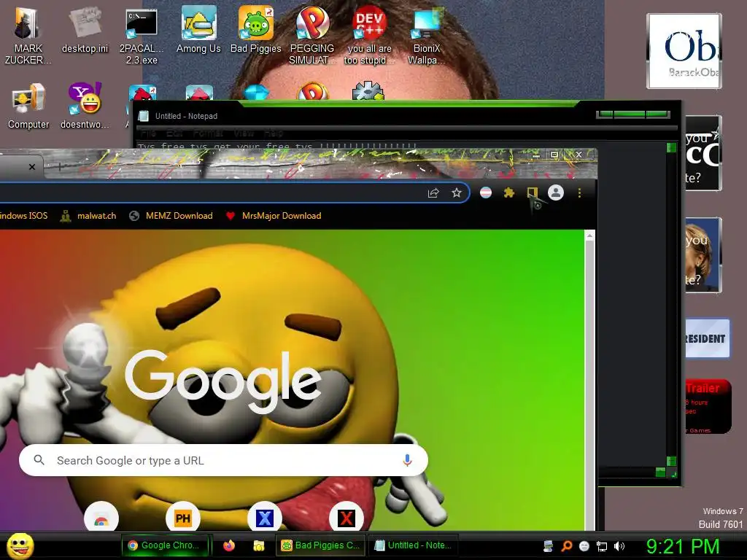Open the Among Us desktop shortcut

coord(198,31)
